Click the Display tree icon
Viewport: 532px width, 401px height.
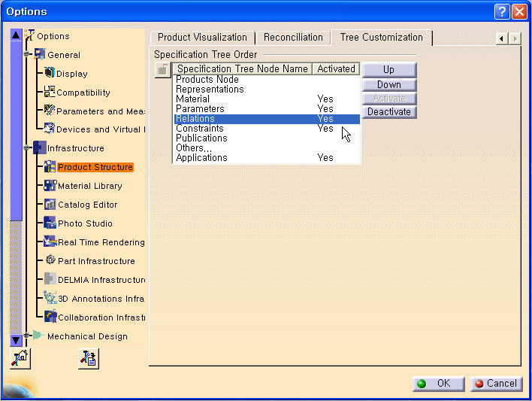tap(50, 74)
